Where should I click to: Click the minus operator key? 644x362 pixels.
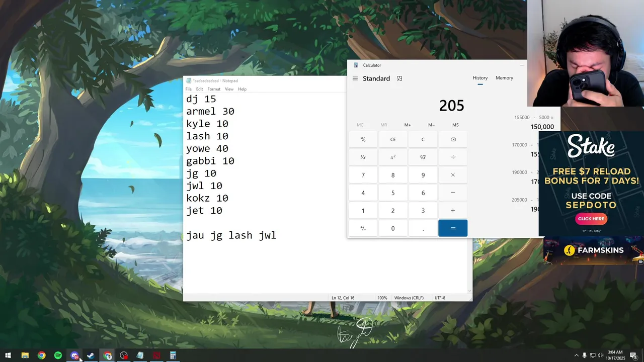453,193
